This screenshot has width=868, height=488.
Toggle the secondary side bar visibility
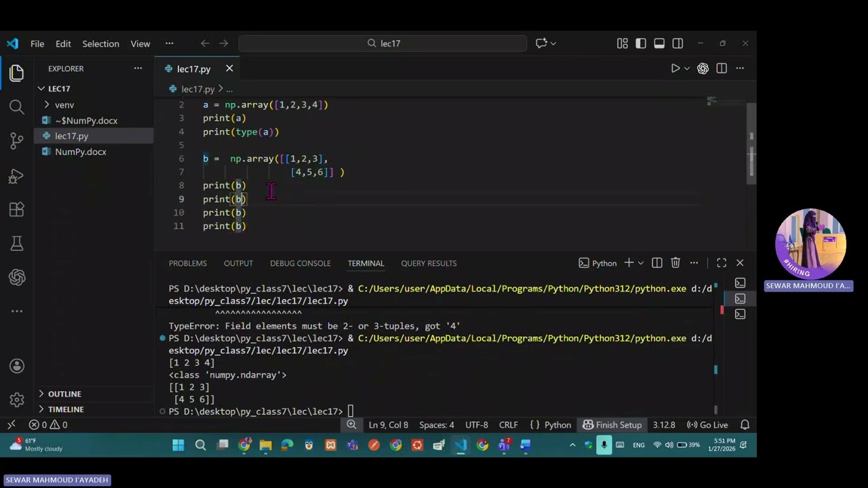[677, 43]
